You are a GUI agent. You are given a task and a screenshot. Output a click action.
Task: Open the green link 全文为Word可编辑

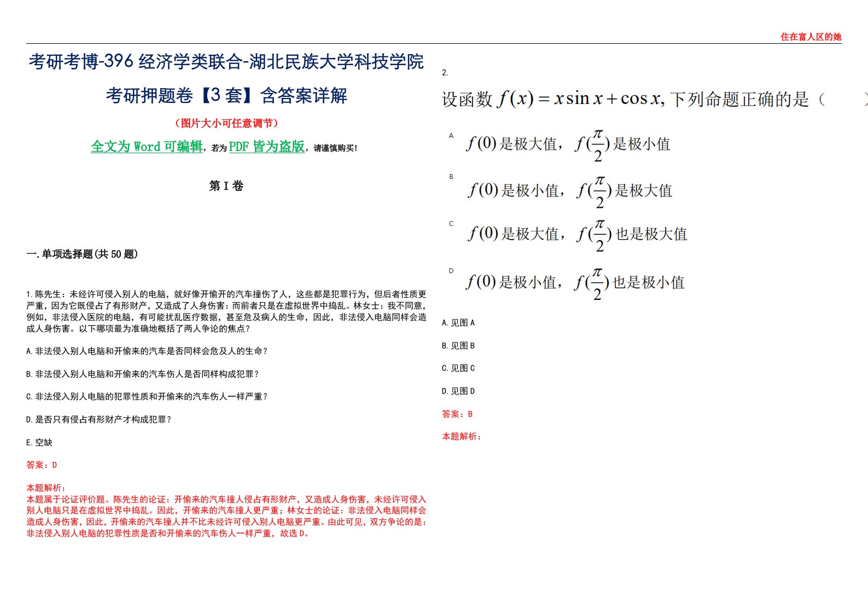147,147
